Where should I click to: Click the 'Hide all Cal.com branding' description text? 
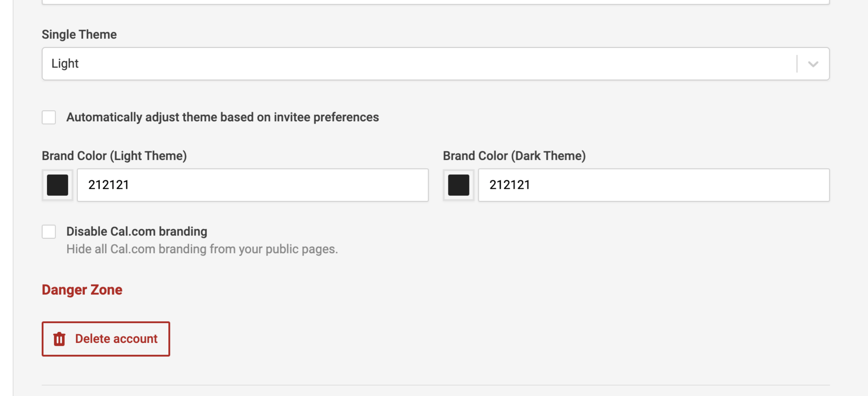(x=202, y=249)
